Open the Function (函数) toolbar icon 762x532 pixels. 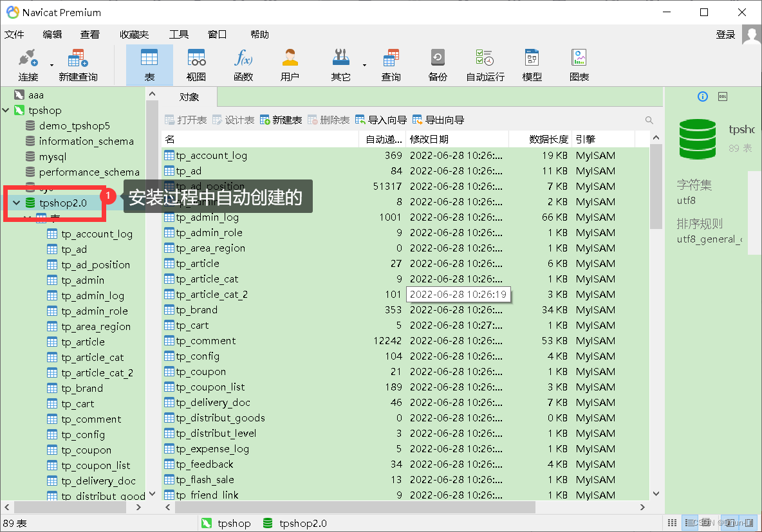(243, 65)
